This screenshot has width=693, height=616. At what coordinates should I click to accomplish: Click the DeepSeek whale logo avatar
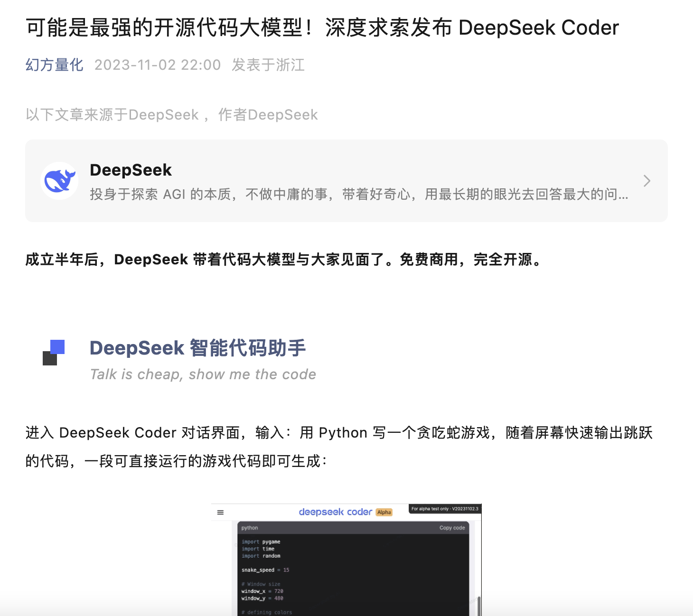click(59, 181)
